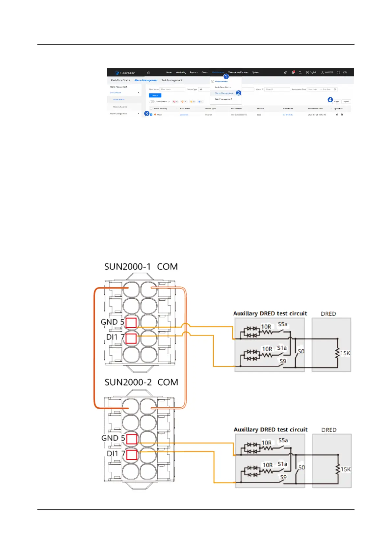392x554 pixels.
Task: Click the Alarm ID input field
Action: pos(277,89)
